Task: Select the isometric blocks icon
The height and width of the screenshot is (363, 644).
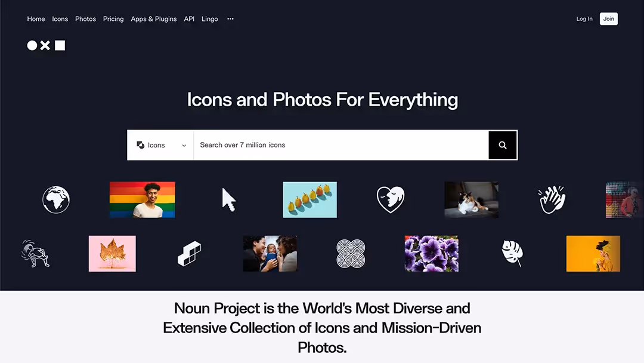Action: (x=190, y=254)
